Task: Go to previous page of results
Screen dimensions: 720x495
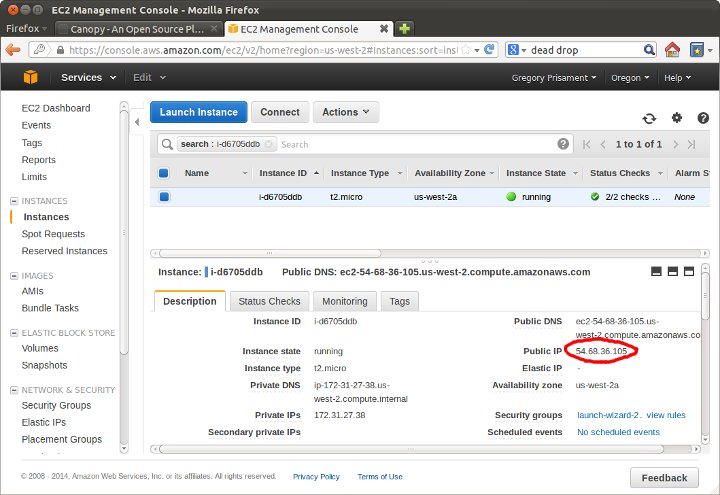Action: coord(603,144)
